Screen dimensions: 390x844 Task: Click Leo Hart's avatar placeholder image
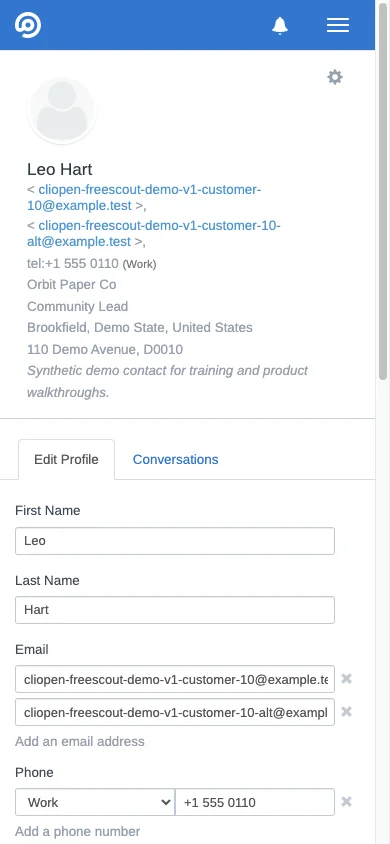point(62,110)
